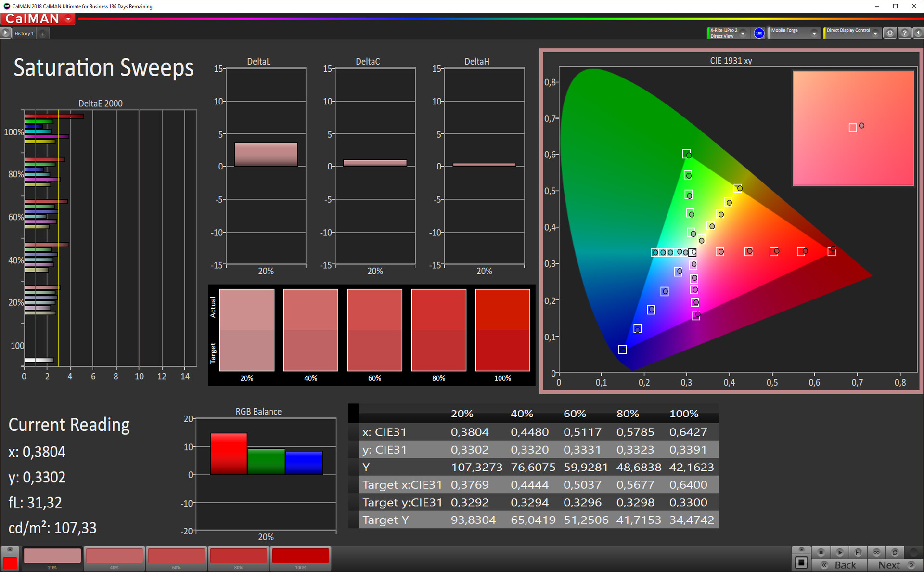
Task: Open the Direct Display Control dropdown
Action: (875, 33)
